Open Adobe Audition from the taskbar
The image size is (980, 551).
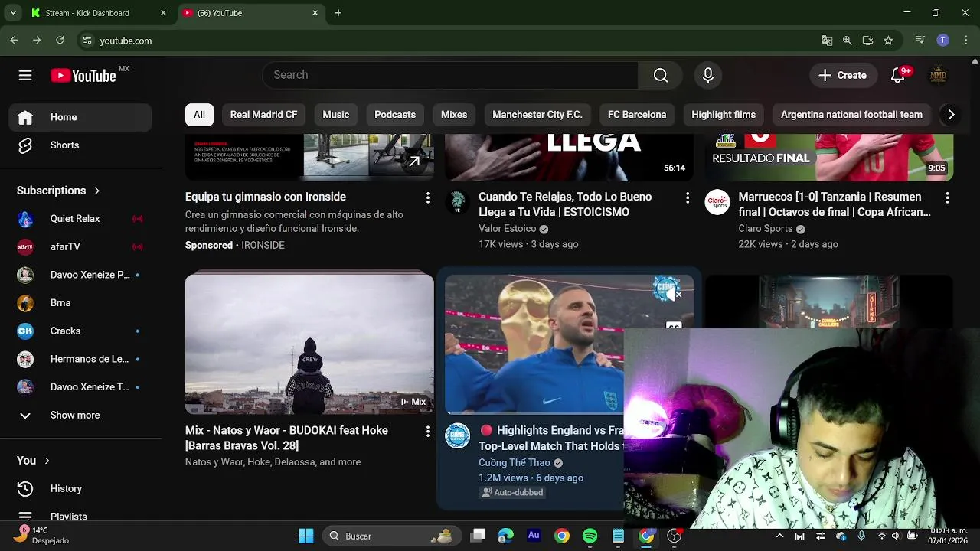pos(534,536)
